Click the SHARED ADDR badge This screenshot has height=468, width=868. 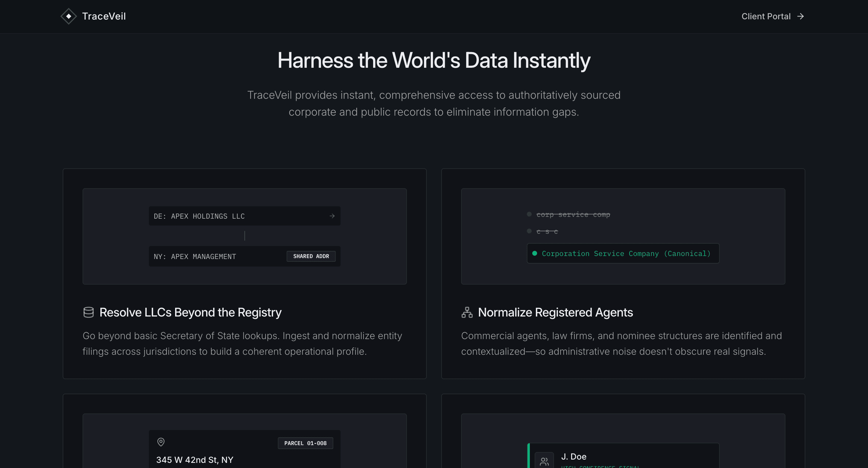311,256
